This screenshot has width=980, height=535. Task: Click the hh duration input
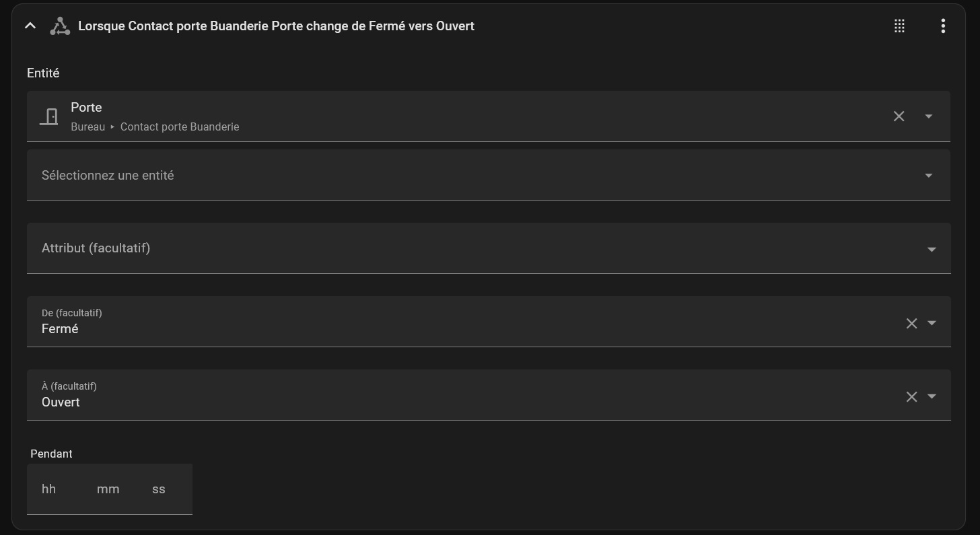[49, 489]
